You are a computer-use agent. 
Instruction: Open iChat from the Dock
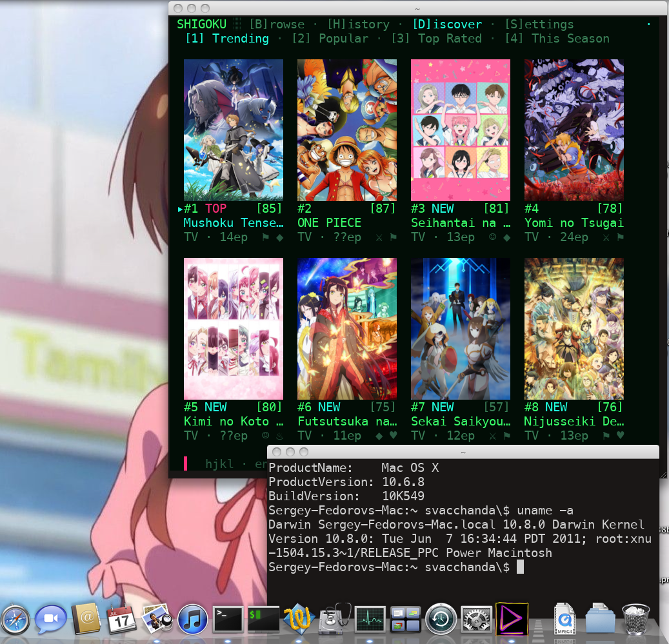pos(51,620)
